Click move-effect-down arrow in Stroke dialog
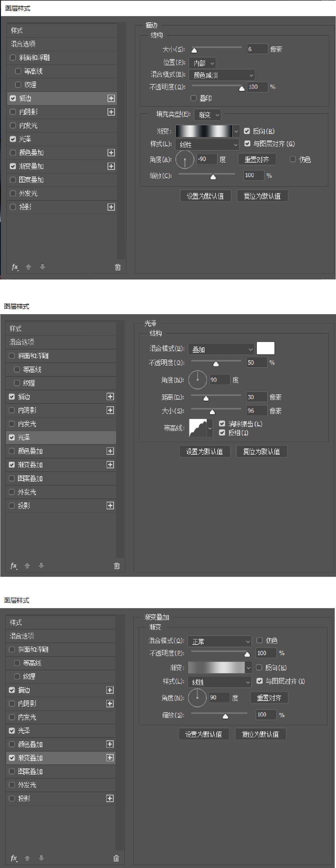The image size is (336, 868). point(42,266)
